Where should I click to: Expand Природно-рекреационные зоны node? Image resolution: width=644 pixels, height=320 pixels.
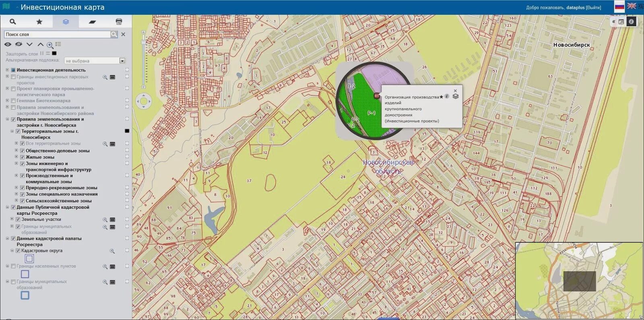[17, 187]
